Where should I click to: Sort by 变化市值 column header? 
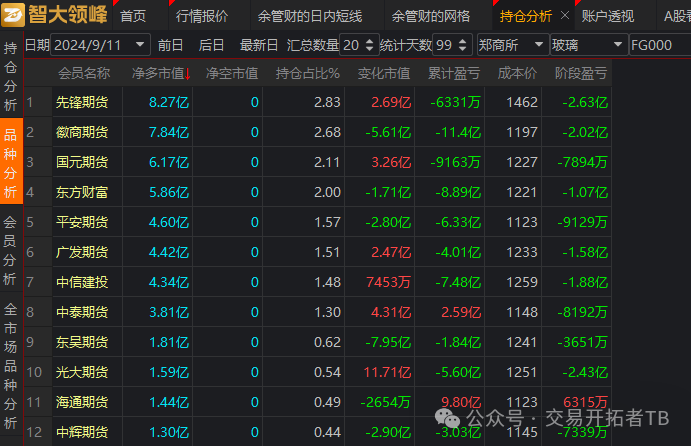(x=384, y=73)
